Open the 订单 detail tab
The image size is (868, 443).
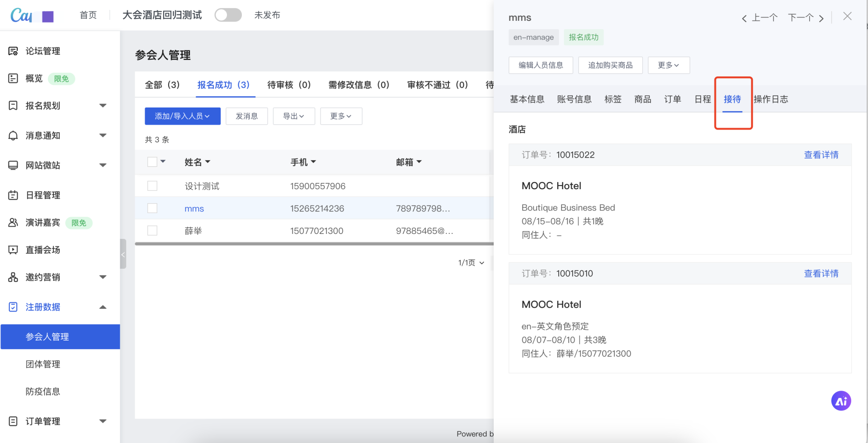click(673, 99)
